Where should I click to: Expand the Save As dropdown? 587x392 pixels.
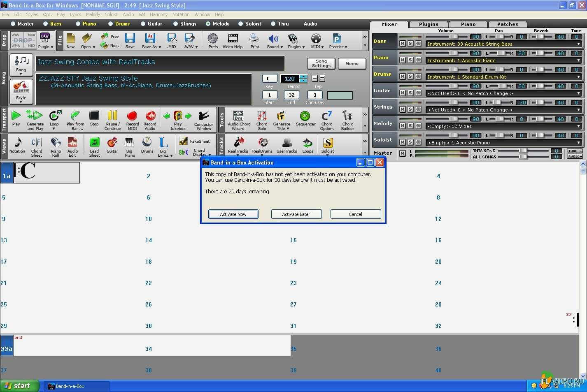click(160, 47)
